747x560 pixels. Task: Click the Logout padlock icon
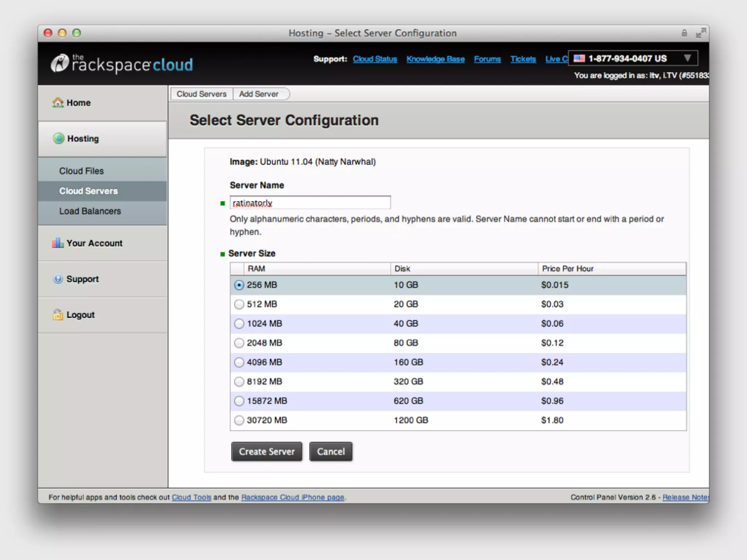click(58, 315)
